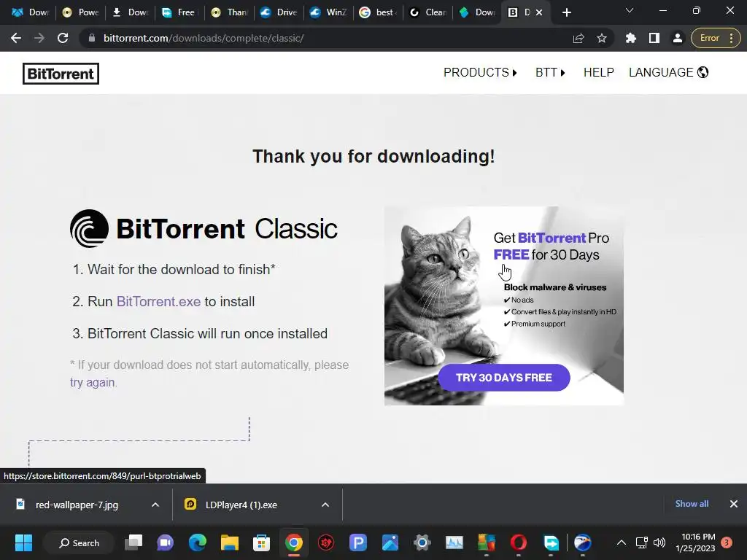Expand red-wallpaper-7.jpg download options

coord(155,505)
